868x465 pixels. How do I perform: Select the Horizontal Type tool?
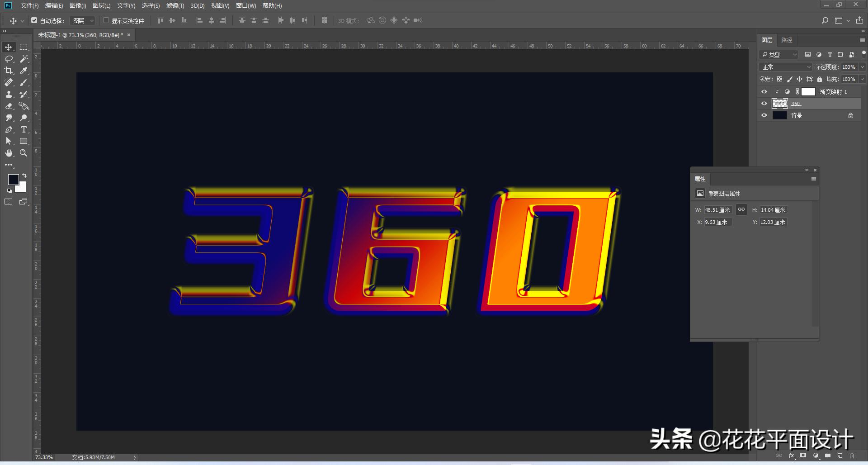click(x=24, y=129)
